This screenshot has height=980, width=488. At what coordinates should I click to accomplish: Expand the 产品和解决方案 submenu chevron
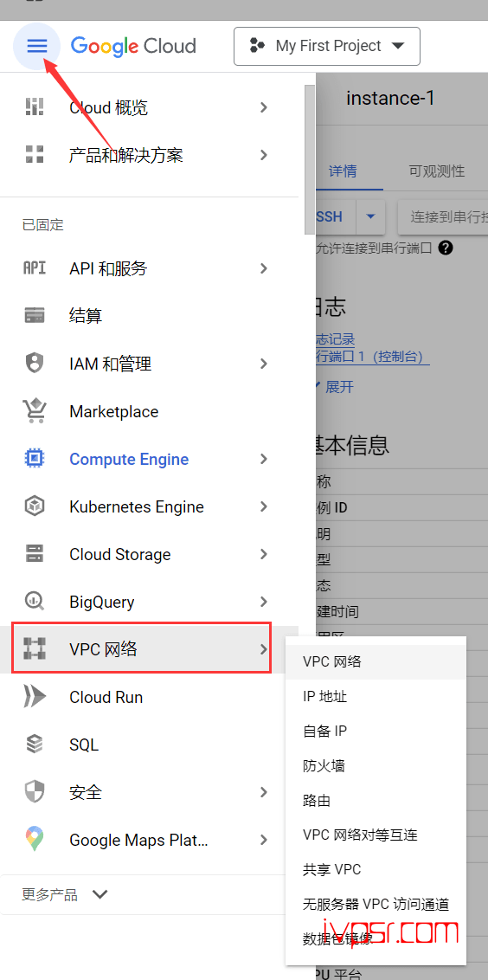[x=264, y=155]
